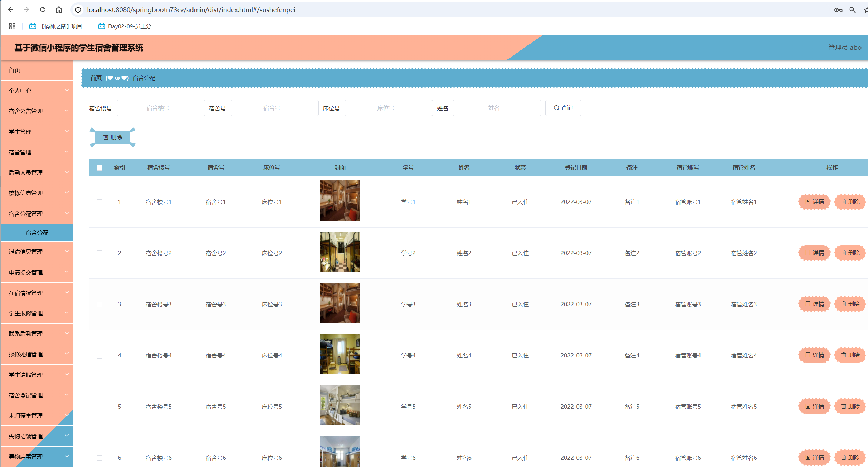Open the cover thumbnail for 宿舍楼号2
Screen dimensions: 868x467
340,252
